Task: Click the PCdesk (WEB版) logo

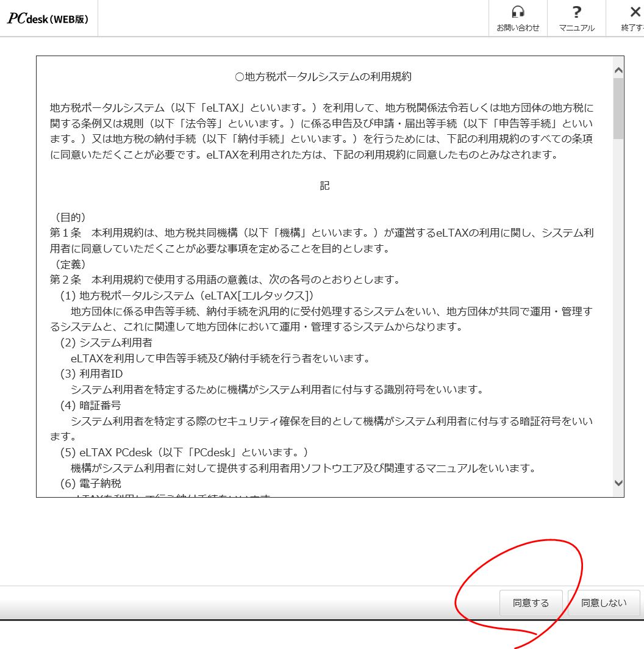Action: coord(48,19)
